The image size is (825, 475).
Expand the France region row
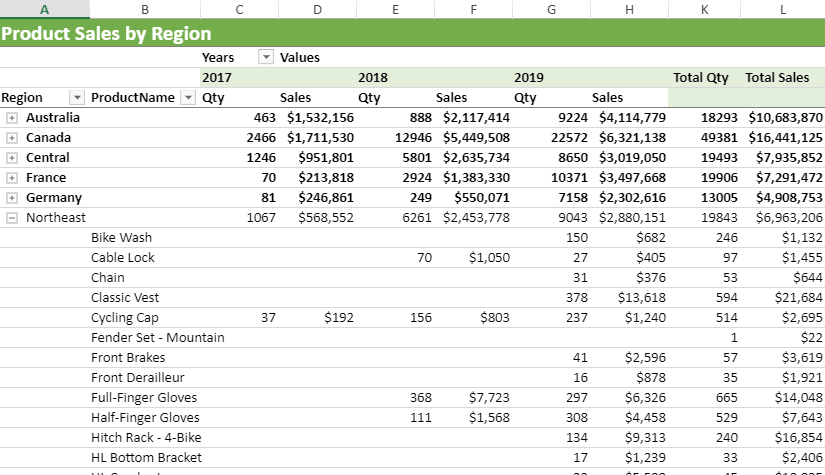click(x=12, y=178)
